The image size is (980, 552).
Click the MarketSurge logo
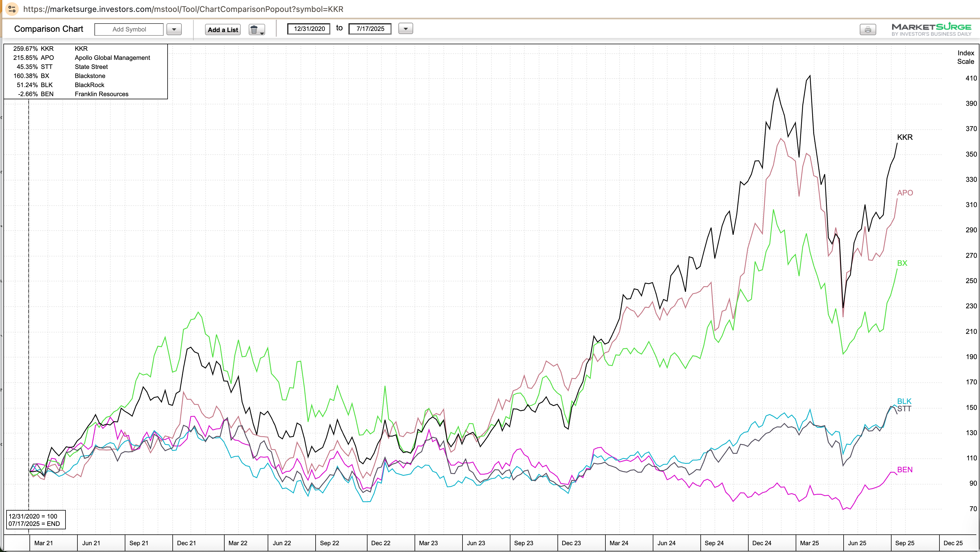[x=931, y=29]
